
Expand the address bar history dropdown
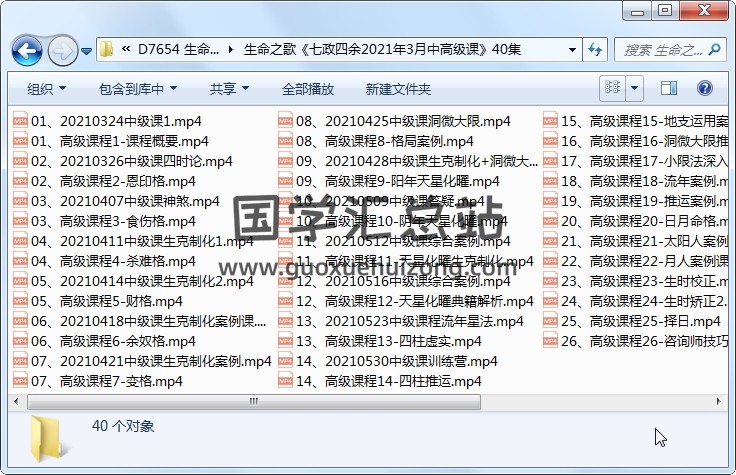pos(572,50)
